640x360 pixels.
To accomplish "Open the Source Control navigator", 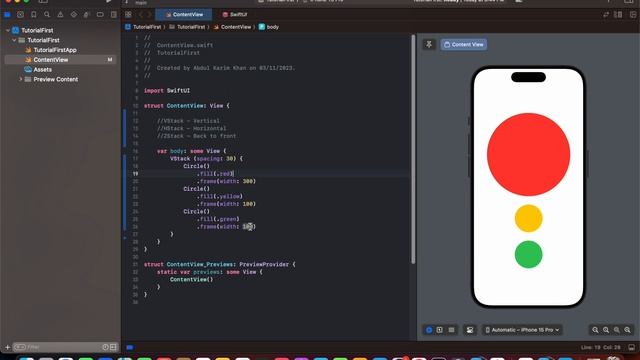I will point(20,15).
